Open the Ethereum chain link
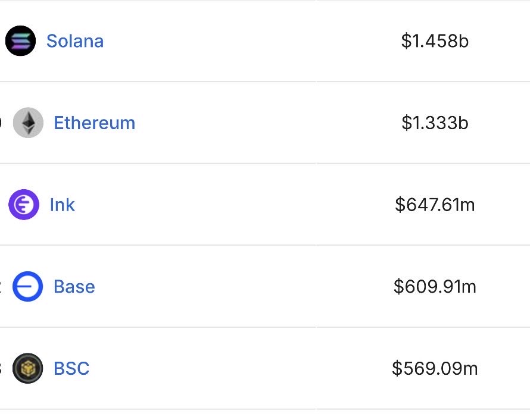 point(94,123)
